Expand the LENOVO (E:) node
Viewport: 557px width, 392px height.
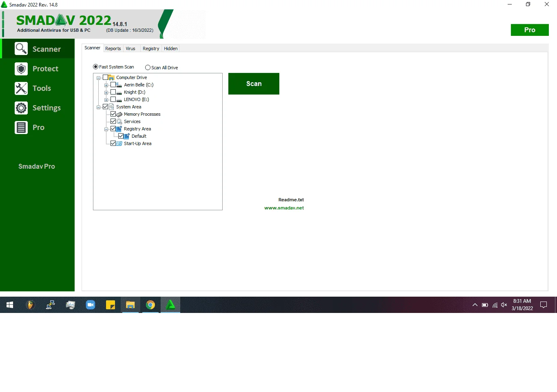[x=106, y=100]
